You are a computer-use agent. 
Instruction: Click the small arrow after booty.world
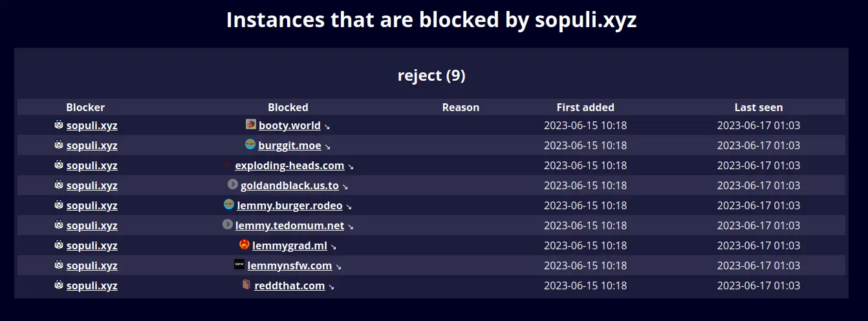pos(327,127)
